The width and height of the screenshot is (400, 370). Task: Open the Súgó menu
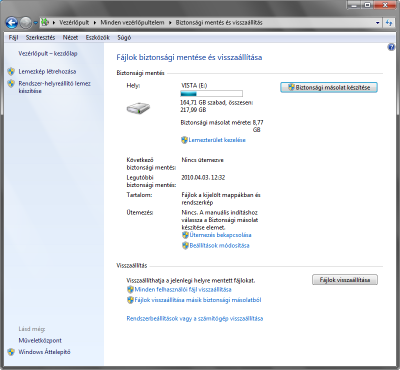[124, 38]
